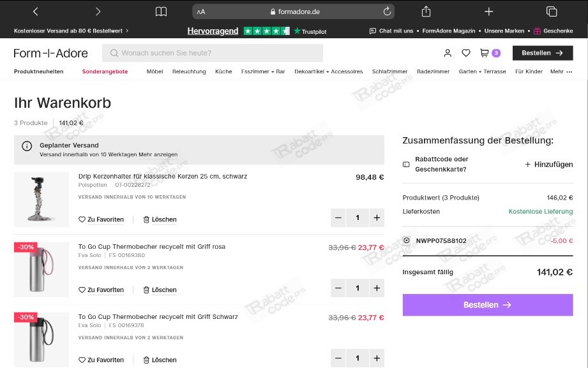Screen dimensions: 588x368
Task: Open the shopping cart icon with badge 3
Action: (x=490, y=53)
